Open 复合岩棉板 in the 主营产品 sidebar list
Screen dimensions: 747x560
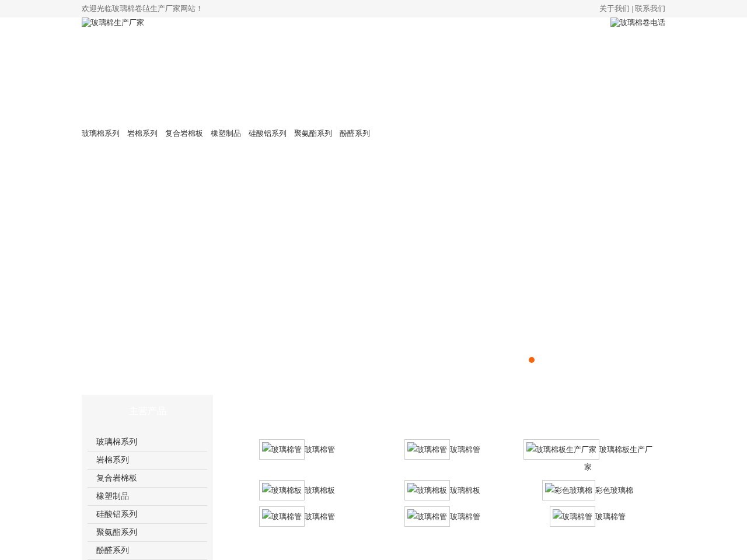click(147, 478)
